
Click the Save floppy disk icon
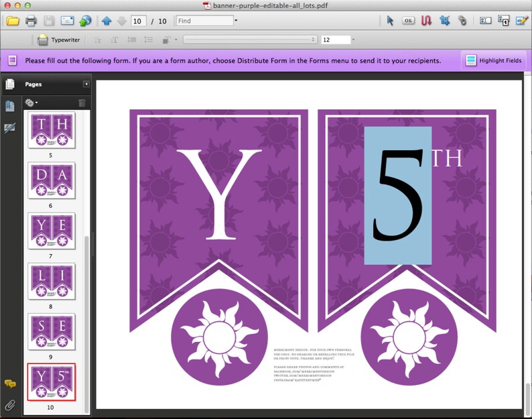(x=49, y=21)
